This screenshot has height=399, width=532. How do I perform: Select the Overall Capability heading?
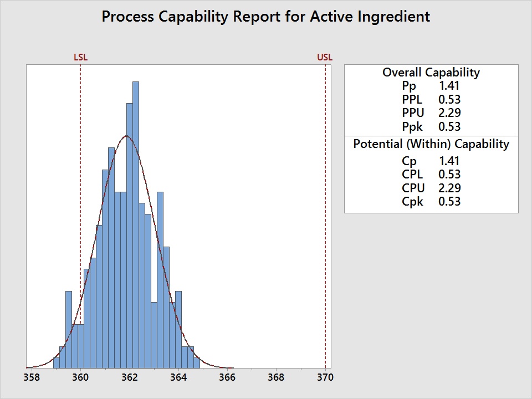click(431, 73)
